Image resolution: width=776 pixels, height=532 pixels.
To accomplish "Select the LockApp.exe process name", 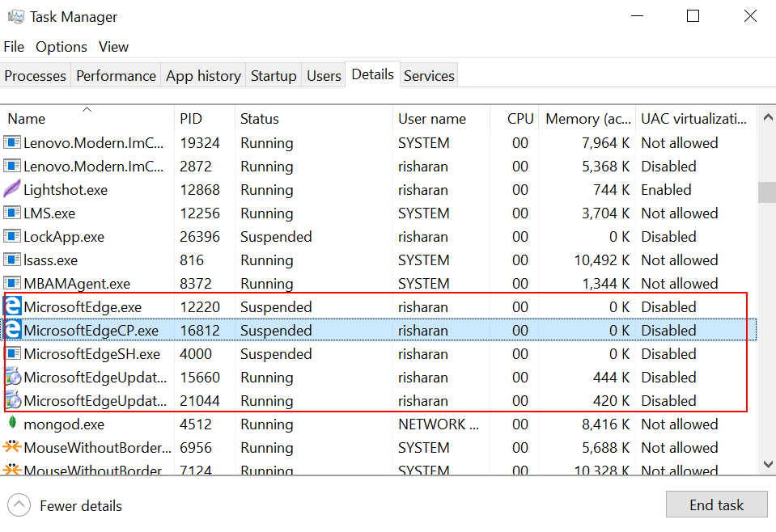I will click(64, 237).
